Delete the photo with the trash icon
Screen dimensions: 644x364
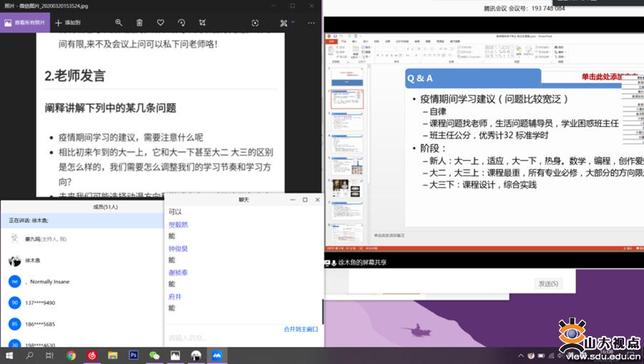click(x=140, y=23)
